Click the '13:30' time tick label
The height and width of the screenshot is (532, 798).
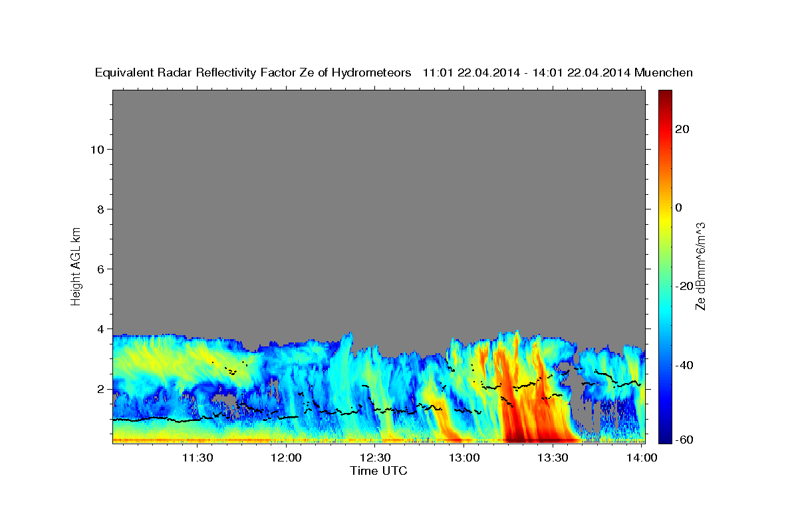(x=553, y=458)
